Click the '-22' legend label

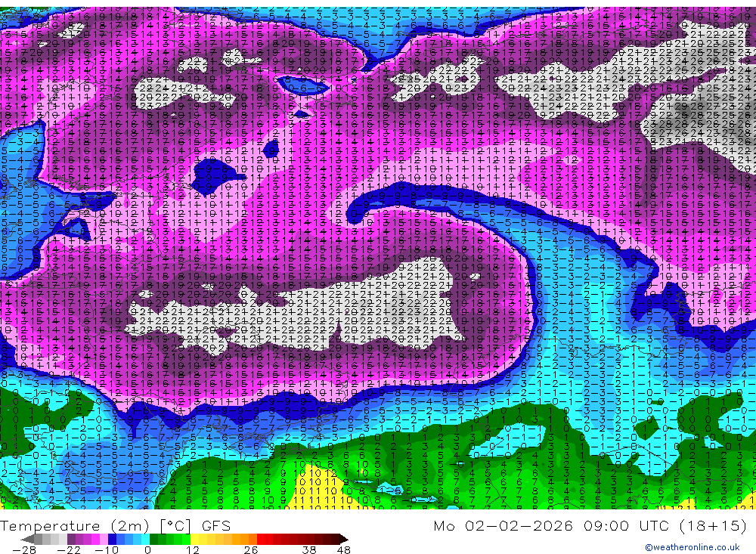69,549
